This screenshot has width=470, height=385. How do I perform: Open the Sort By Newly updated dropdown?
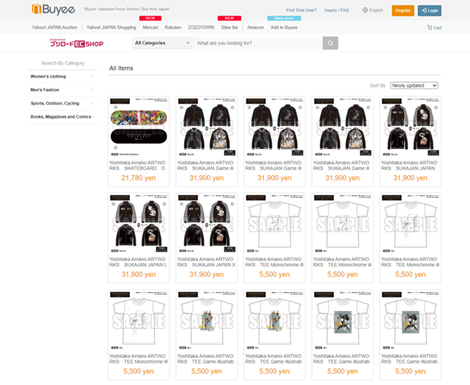click(x=414, y=86)
